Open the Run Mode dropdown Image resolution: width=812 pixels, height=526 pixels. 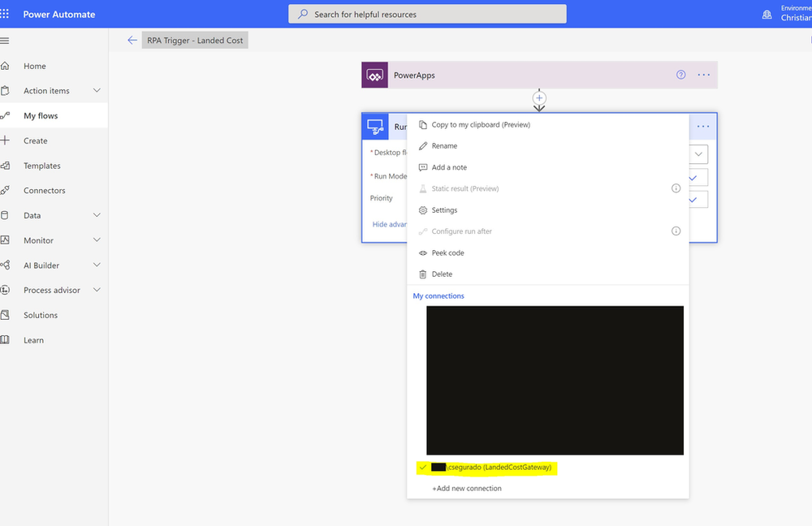point(693,178)
